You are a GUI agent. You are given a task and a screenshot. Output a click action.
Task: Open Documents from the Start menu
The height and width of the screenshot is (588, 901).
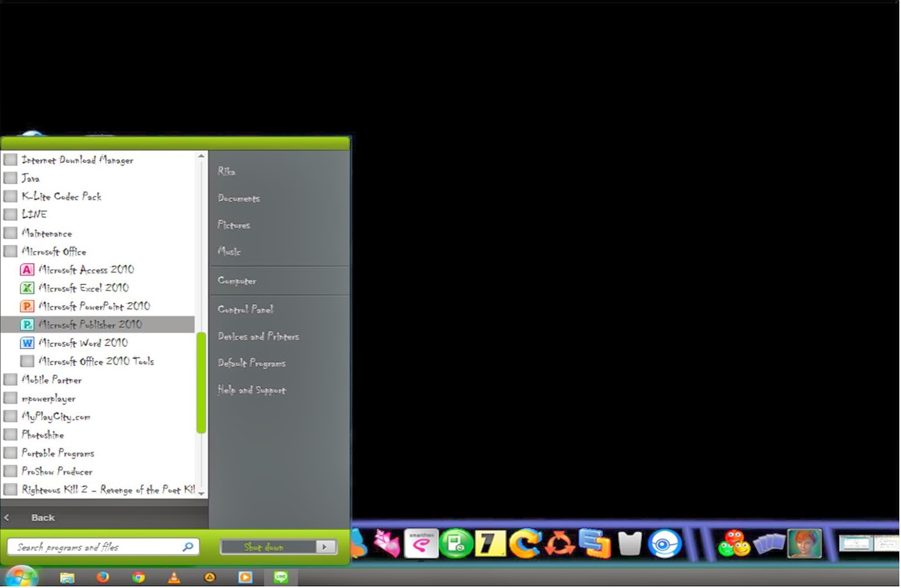(x=239, y=198)
